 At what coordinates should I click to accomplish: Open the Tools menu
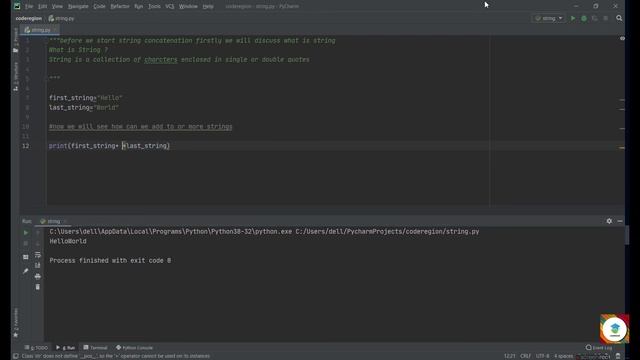tap(154, 6)
